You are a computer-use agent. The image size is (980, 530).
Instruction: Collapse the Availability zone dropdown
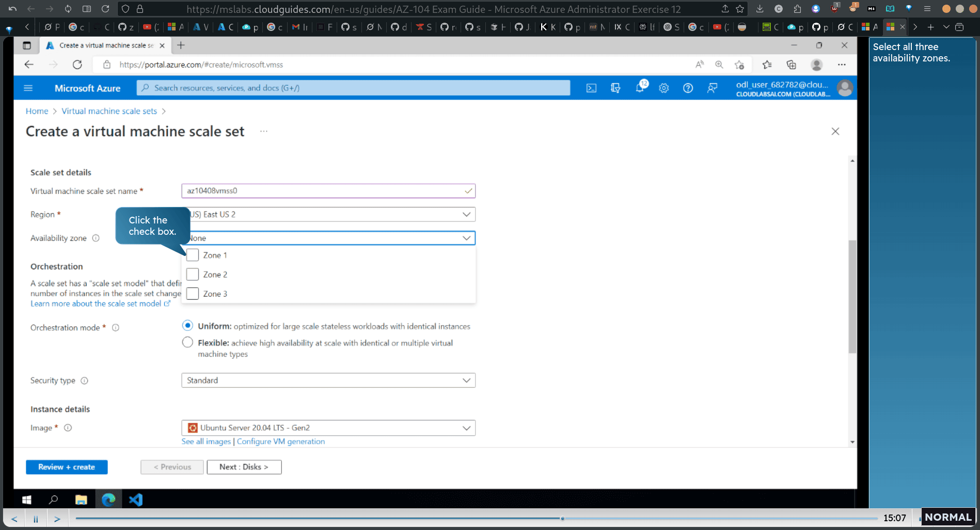(328, 238)
